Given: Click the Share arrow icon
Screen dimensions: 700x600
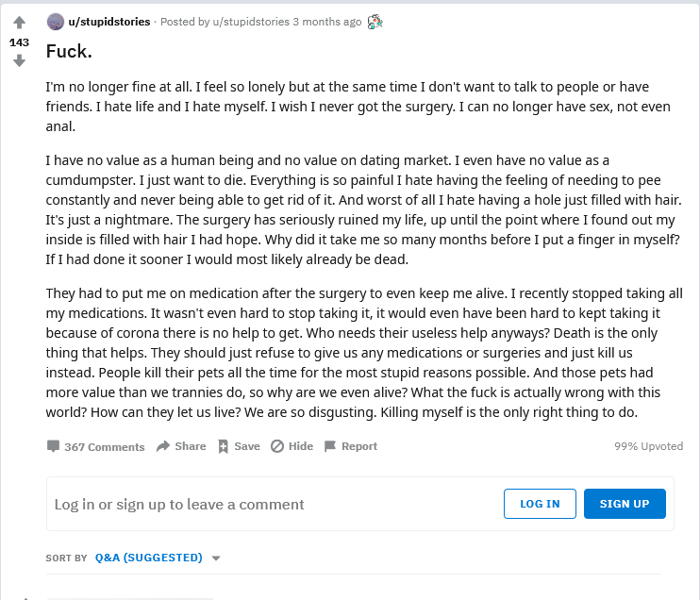Looking at the screenshot, I should click(163, 446).
